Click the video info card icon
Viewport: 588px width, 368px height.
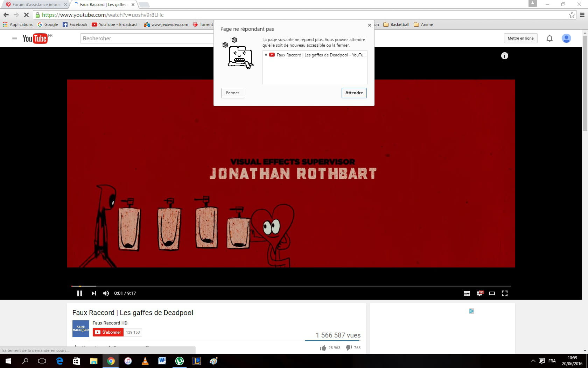(504, 56)
